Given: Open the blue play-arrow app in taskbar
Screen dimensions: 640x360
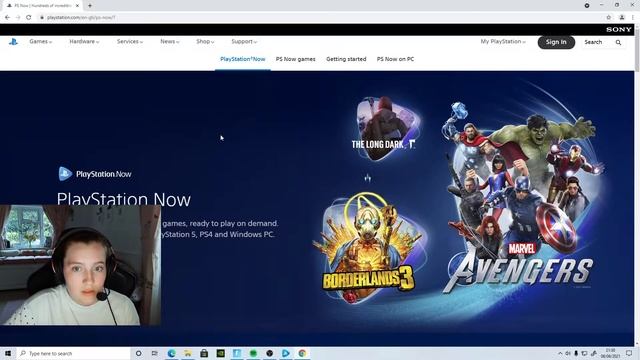Looking at the screenshot, I should pyautogui.click(x=286, y=353).
